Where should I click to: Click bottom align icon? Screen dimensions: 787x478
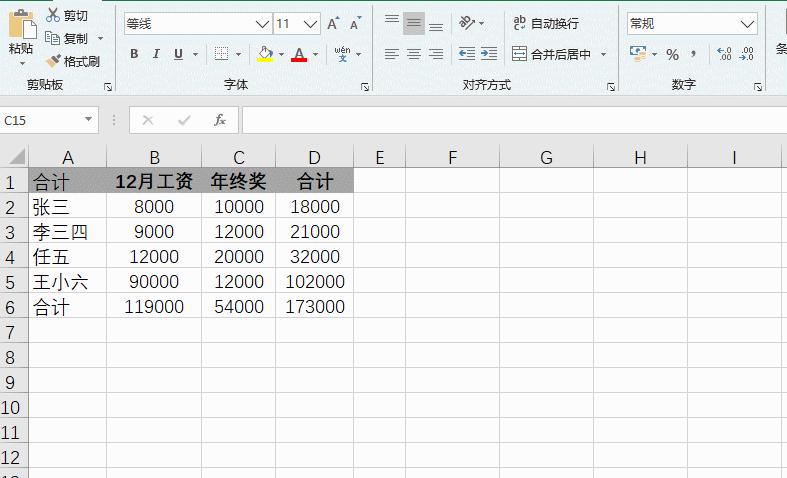(x=436, y=25)
